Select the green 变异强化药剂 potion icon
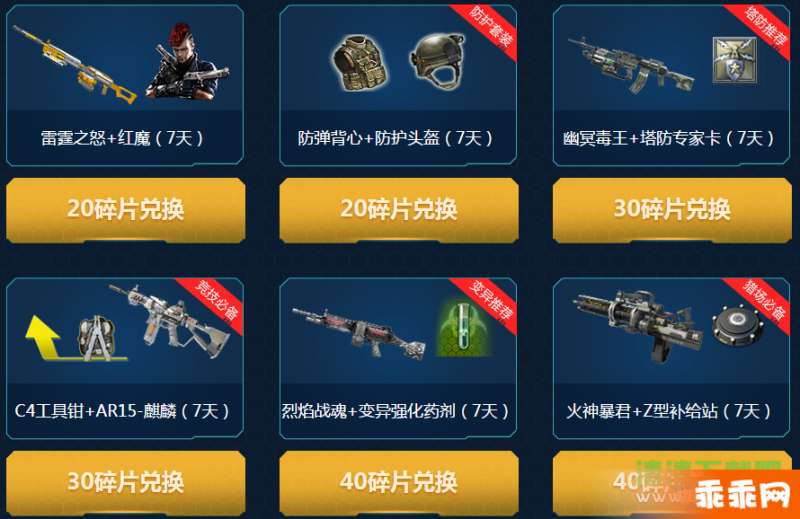The image size is (800, 519). pyautogui.click(x=462, y=328)
